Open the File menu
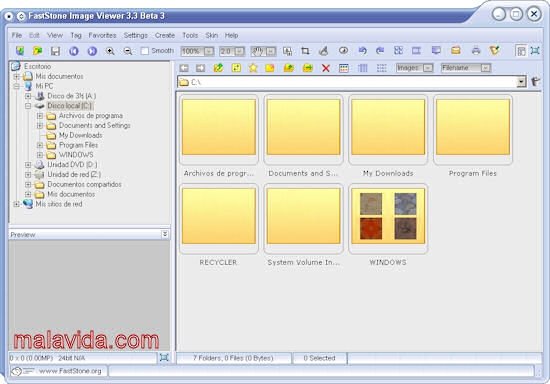The width and height of the screenshot is (550, 384). pos(17,35)
